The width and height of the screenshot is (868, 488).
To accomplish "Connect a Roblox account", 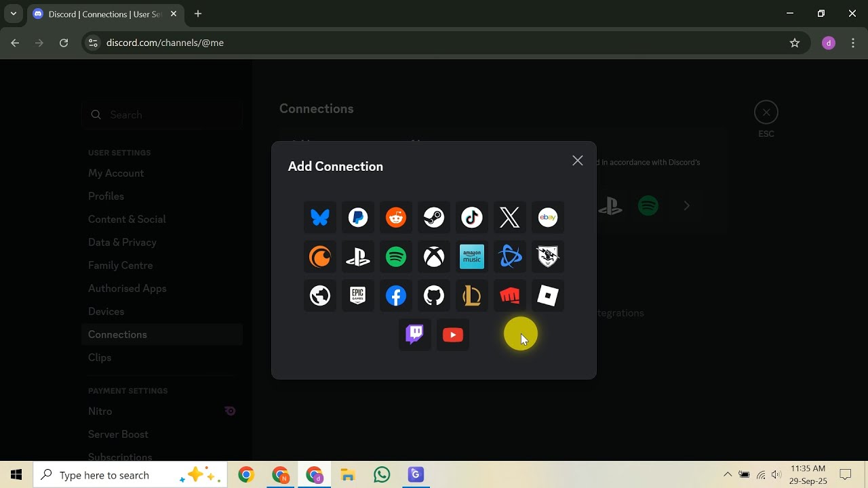I will [x=548, y=296].
